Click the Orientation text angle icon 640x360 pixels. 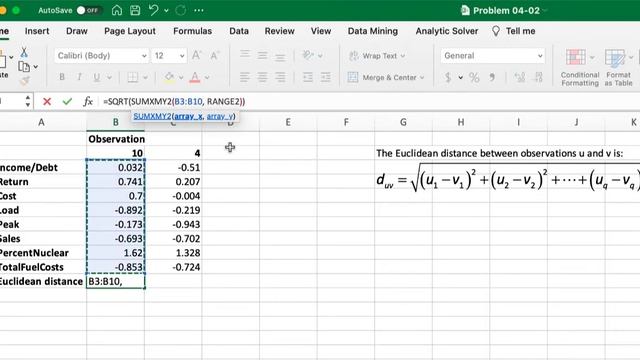pyautogui.click(x=308, y=56)
